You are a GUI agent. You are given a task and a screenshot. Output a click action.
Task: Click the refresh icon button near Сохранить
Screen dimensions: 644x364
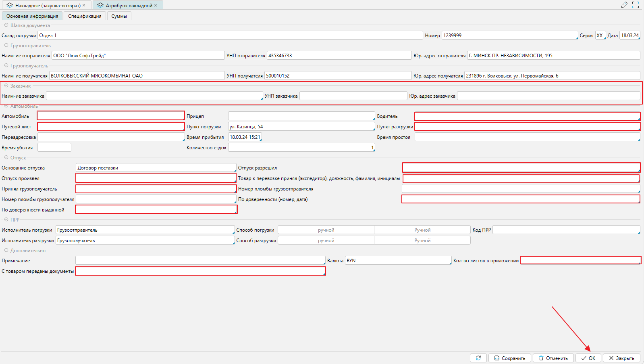478,358
